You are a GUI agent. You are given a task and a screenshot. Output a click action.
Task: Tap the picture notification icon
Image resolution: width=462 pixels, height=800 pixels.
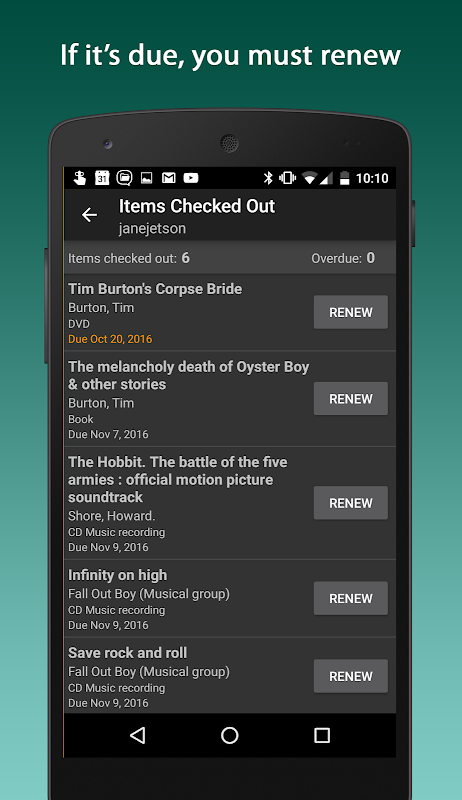click(147, 178)
